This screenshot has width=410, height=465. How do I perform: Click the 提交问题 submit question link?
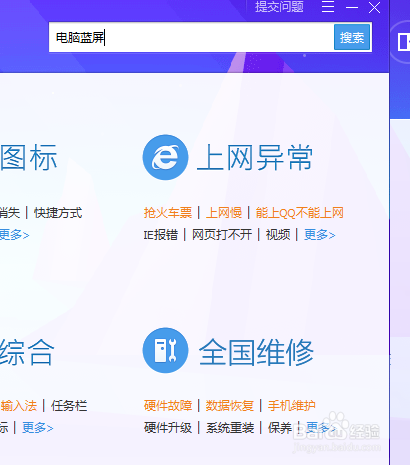[279, 7]
